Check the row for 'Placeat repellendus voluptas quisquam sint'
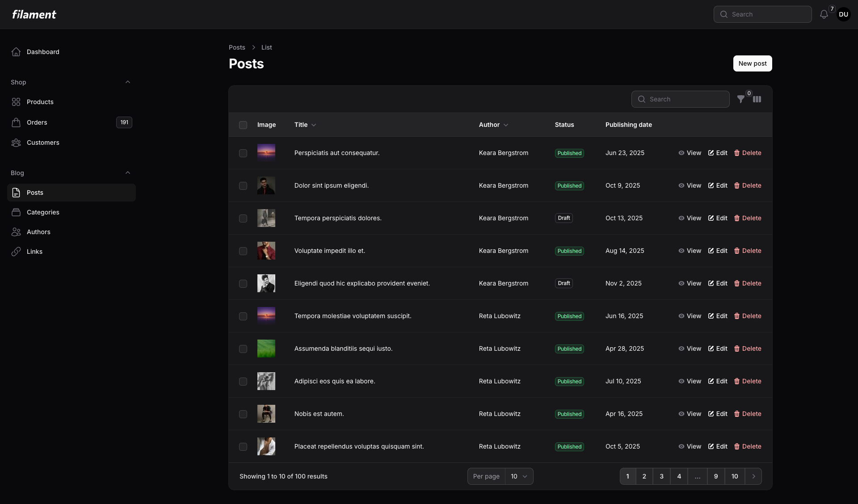Image resolution: width=858 pixels, height=504 pixels. [243, 447]
